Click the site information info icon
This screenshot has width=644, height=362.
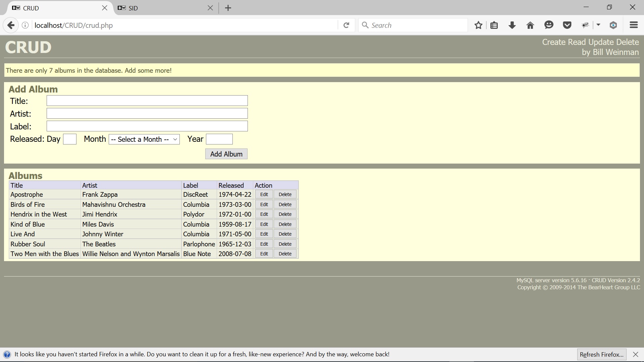point(25,25)
